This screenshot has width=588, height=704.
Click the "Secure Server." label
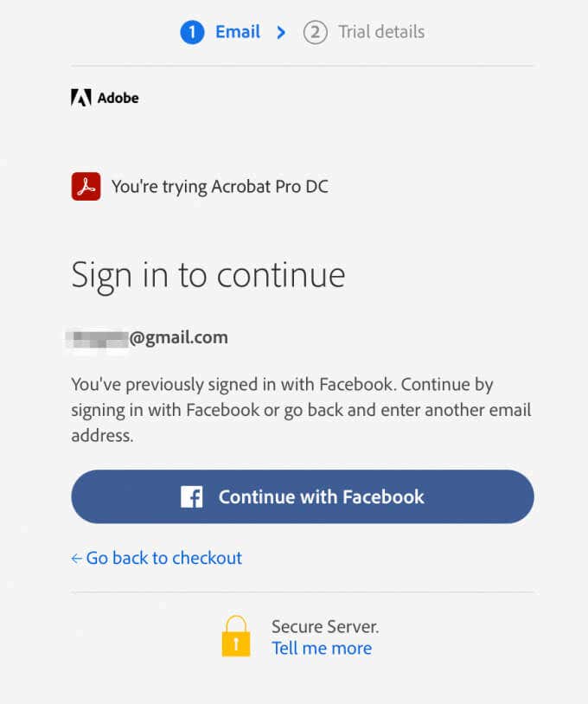pyautogui.click(x=325, y=626)
